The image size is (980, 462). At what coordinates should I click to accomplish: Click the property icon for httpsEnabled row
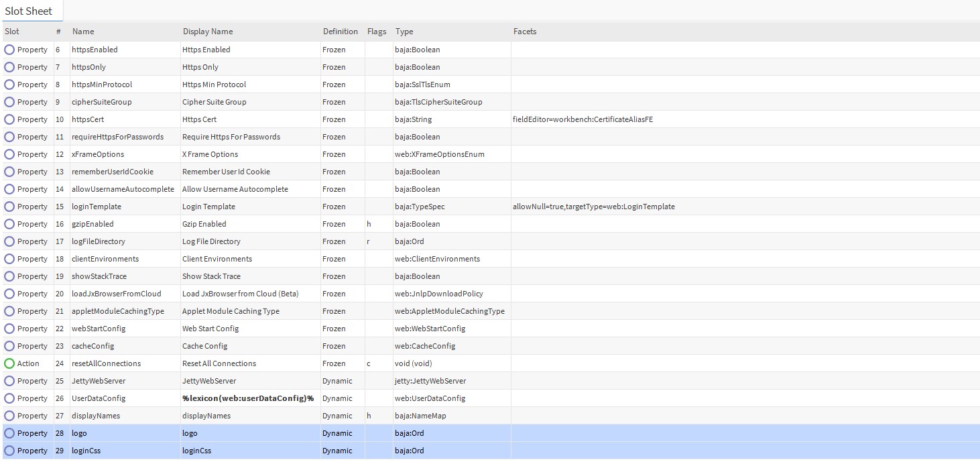(9, 50)
